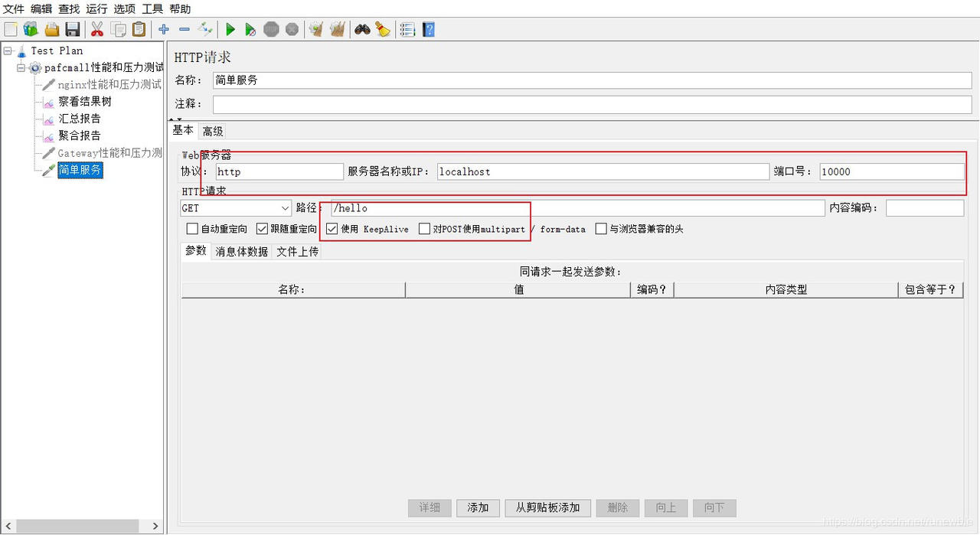
Task: Click Start no pauses icon
Action: (x=250, y=29)
